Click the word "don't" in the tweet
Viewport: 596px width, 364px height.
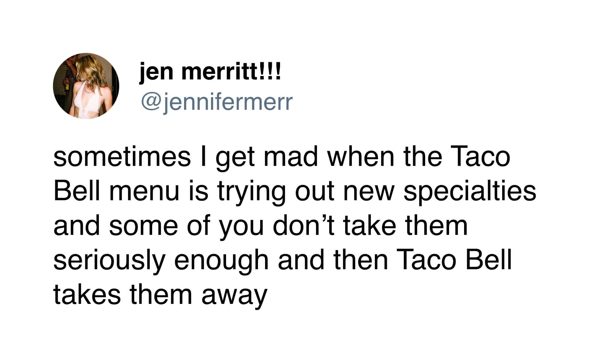(x=303, y=225)
